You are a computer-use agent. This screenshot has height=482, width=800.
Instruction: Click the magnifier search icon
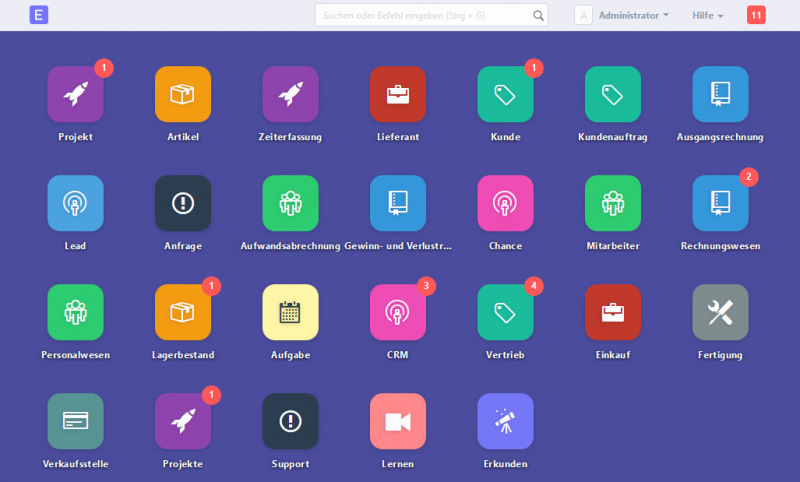[539, 15]
